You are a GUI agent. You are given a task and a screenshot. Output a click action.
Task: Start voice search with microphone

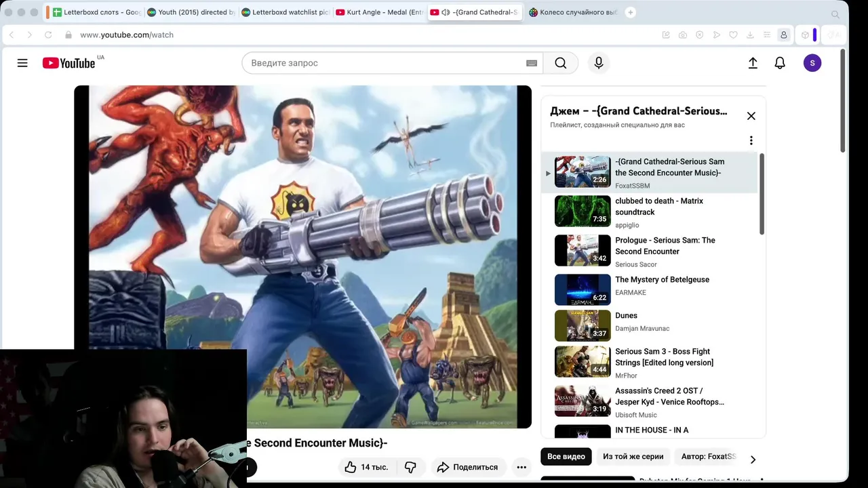(599, 63)
